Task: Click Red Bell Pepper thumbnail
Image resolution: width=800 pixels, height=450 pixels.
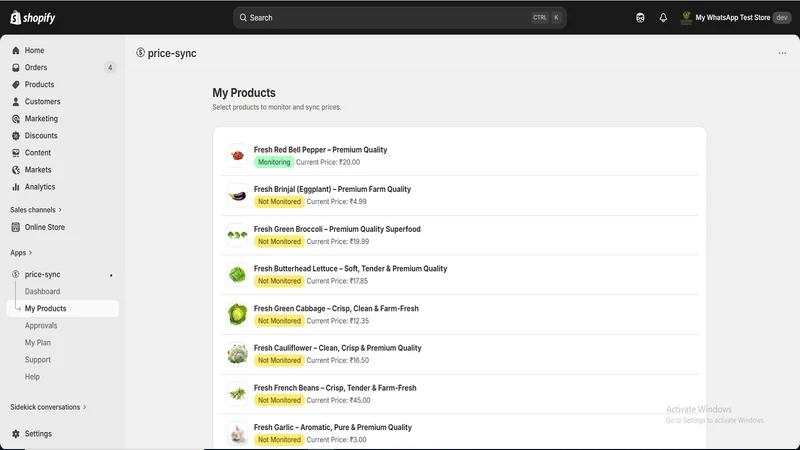Action: coord(237,156)
